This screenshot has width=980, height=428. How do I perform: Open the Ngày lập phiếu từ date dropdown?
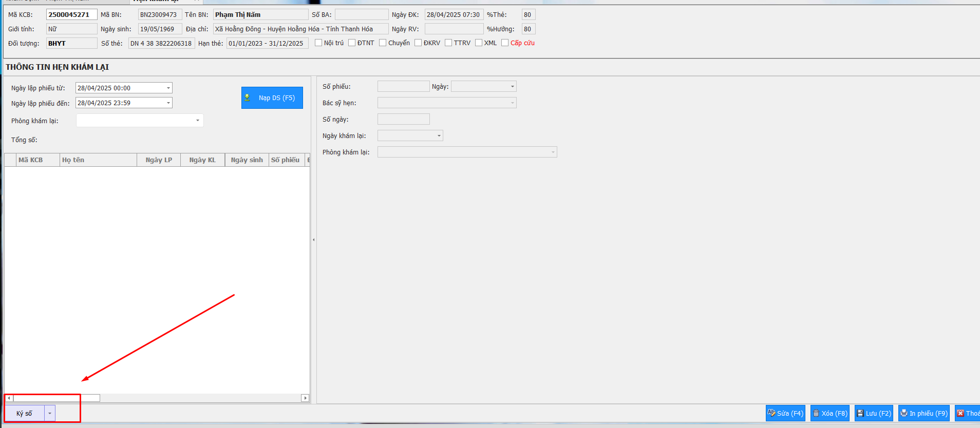click(x=168, y=88)
